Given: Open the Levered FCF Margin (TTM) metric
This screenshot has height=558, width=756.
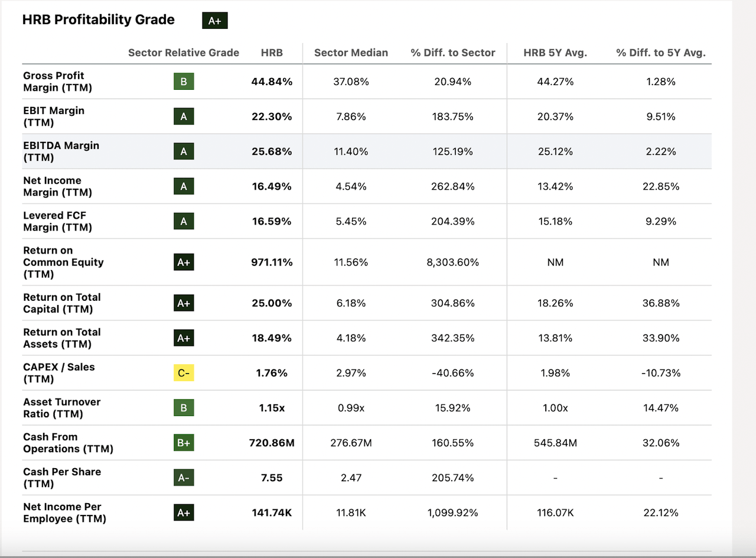Looking at the screenshot, I should click(x=58, y=221).
